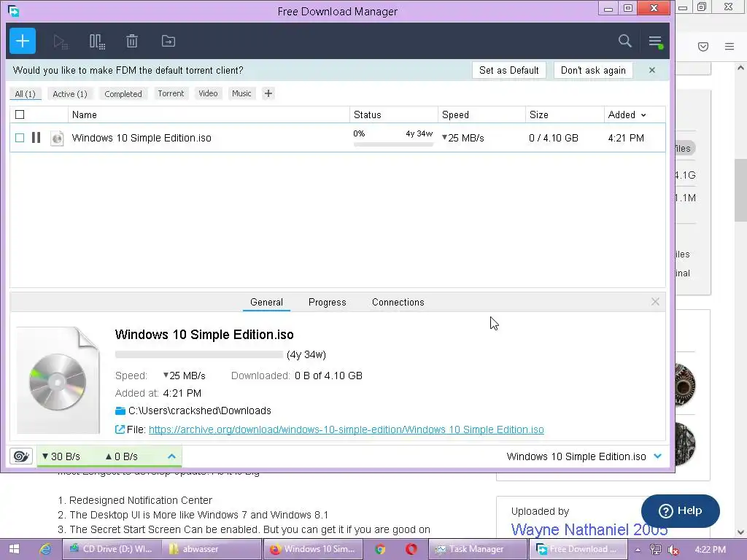Image resolution: width=747 pixels, height=560 pixels.
Task: Click the disc thumbnail in details panel
Action: click(x=58, y=381)
